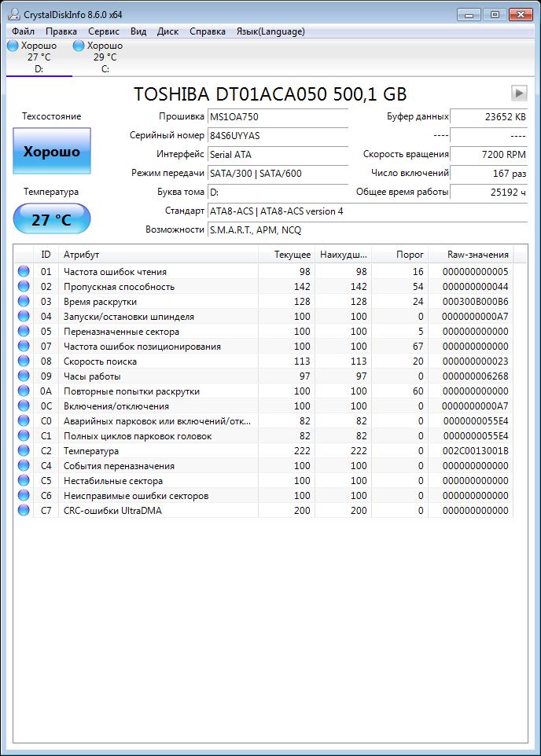Click status orb for attribute 04 row

pos(24,316)
